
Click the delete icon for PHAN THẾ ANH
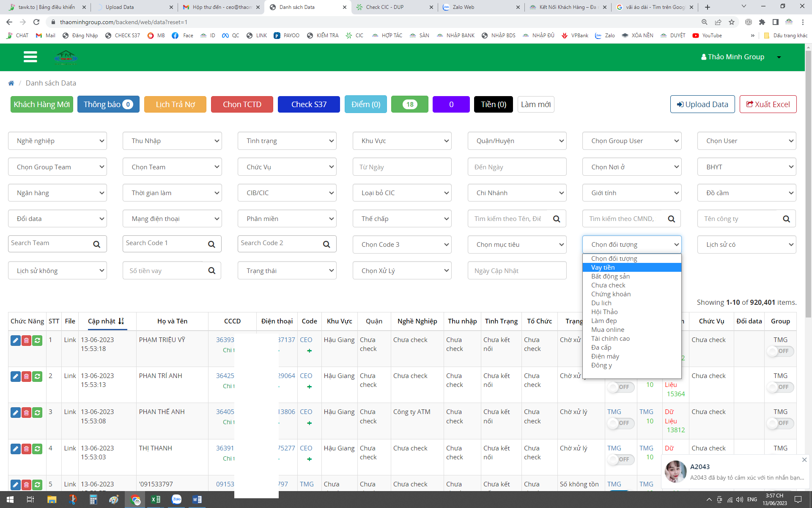[x=26, y=412]
